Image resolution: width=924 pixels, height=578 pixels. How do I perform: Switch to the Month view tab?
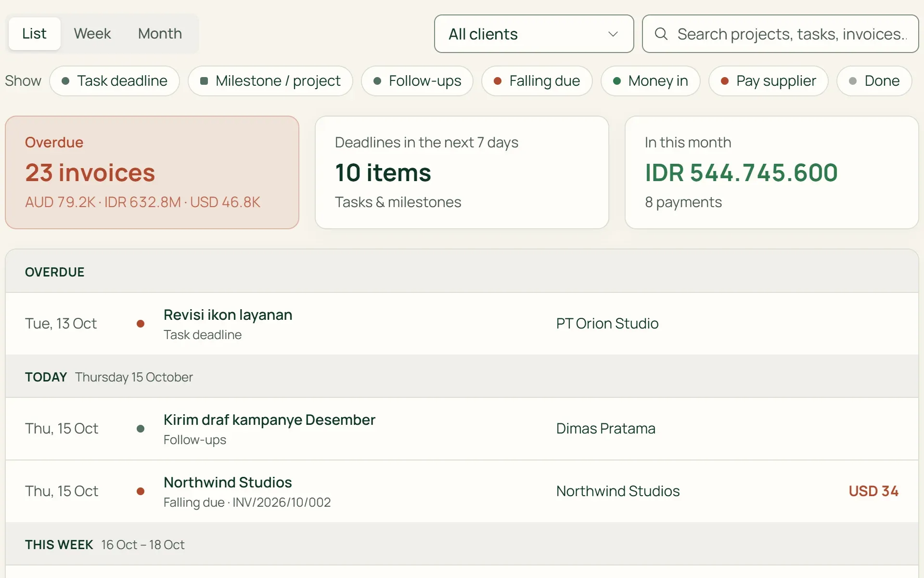pos(160,34)
